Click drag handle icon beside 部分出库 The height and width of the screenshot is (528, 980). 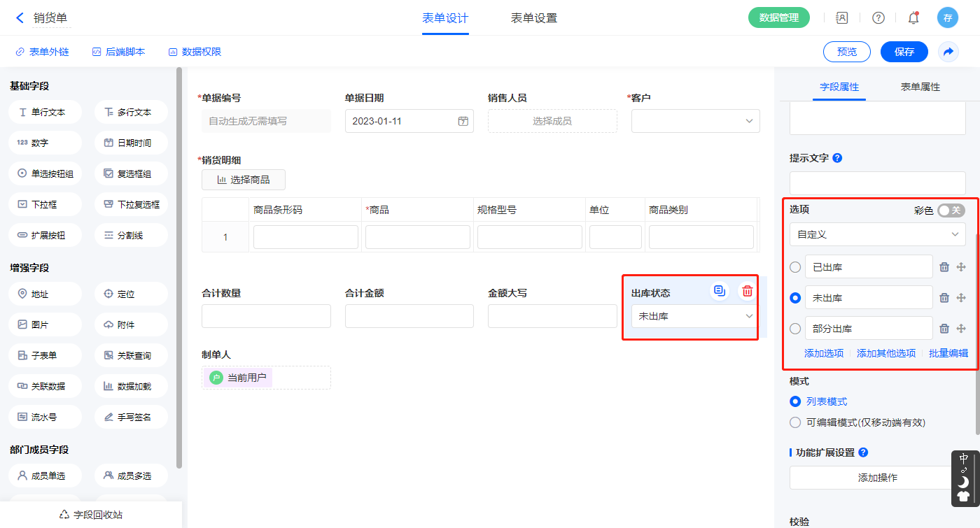(x=961, y=329)
